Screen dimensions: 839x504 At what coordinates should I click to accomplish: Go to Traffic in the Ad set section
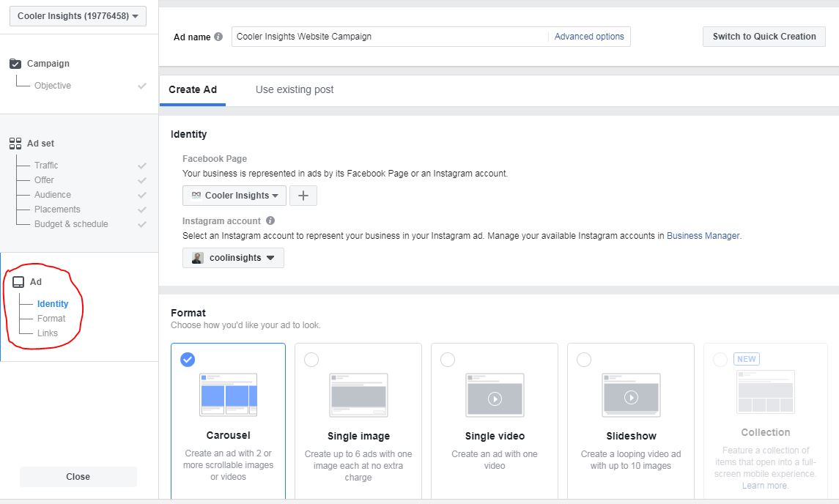(46, 166)
